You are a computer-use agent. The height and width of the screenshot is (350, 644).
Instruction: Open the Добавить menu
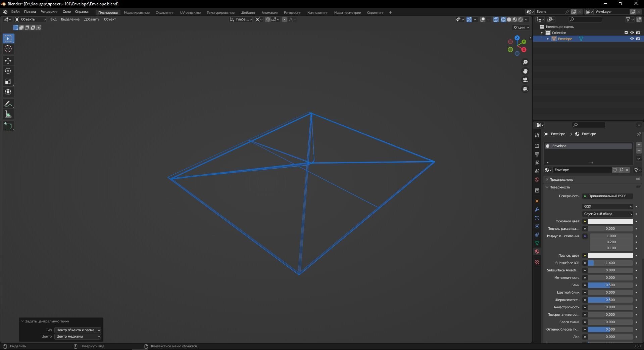coord(92,19)
